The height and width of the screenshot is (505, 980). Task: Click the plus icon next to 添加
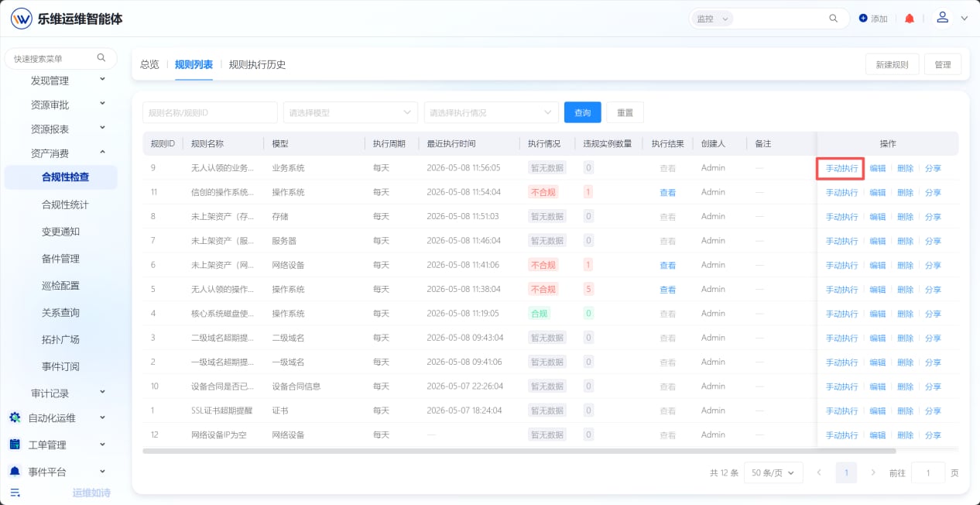click(x=863, y=18)
